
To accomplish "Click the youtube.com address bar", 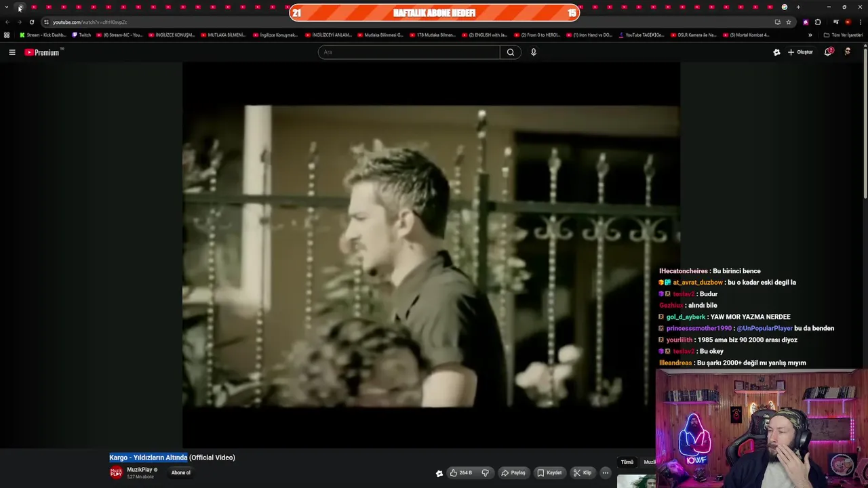I will pyautogui.click(x=407, y=22).
